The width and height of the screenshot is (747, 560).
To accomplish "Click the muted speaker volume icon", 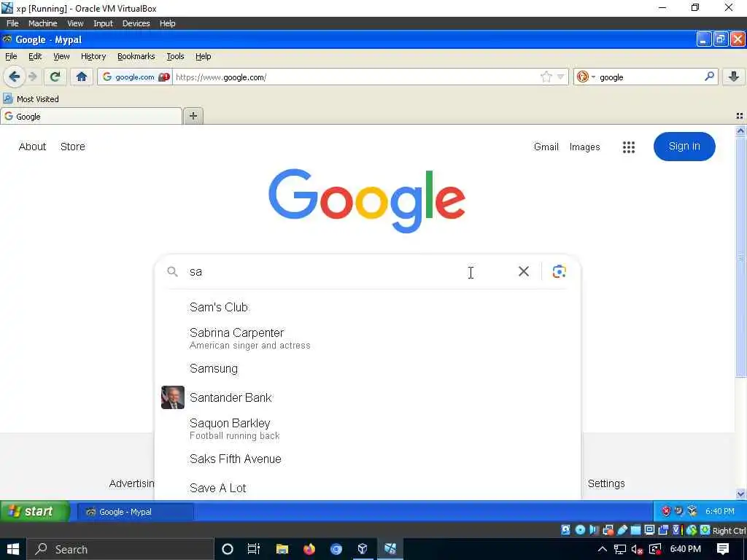I will click(x=637, y=550).
